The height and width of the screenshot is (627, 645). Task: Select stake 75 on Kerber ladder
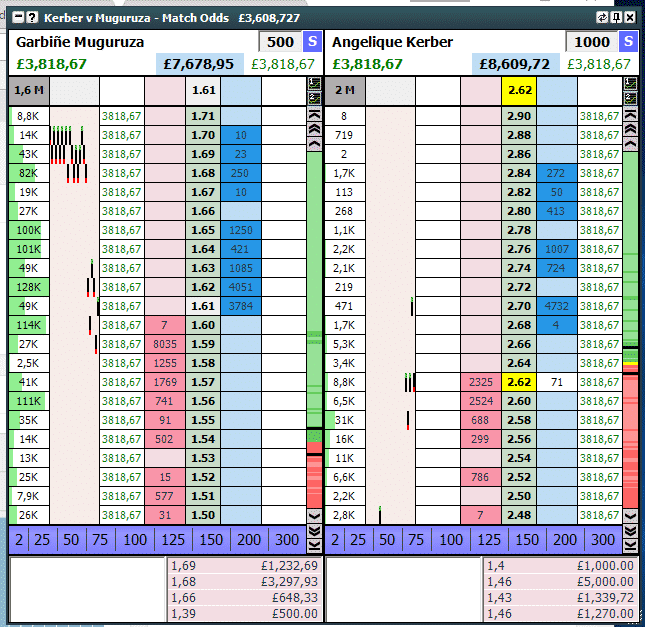click(x=416, y=539)
